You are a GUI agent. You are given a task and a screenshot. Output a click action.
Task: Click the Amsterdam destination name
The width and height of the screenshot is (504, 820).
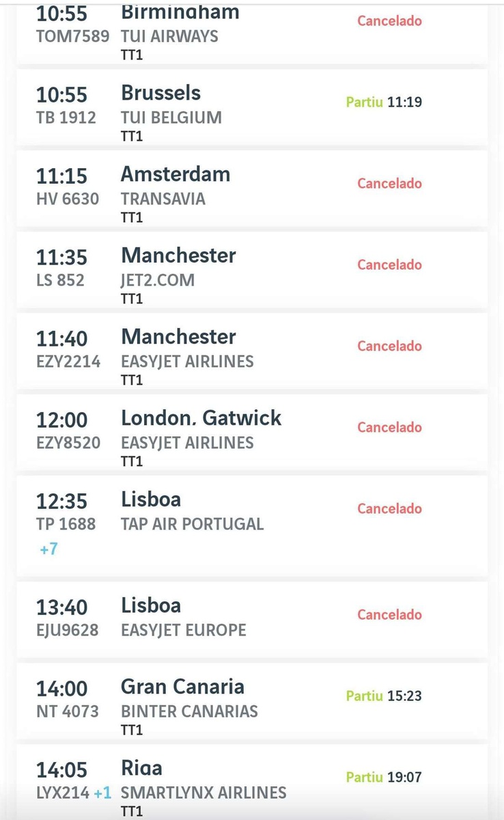coord(176,174)
